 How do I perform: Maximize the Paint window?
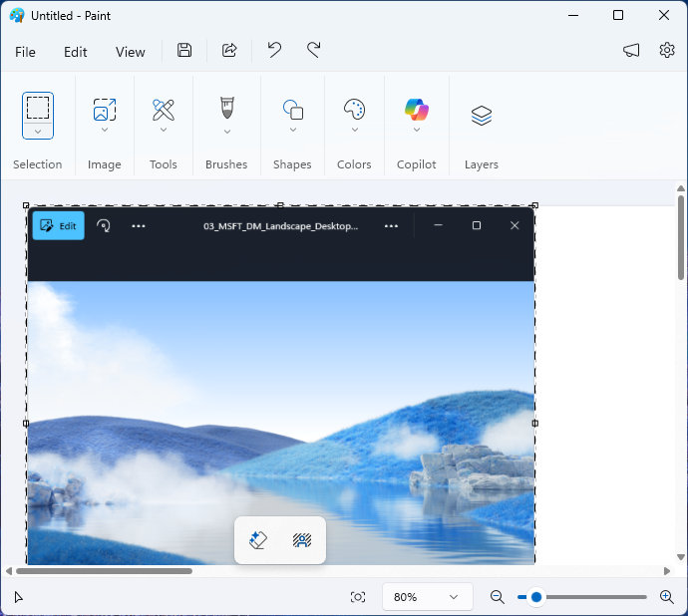pyautogui.click(x=618, y=15)
